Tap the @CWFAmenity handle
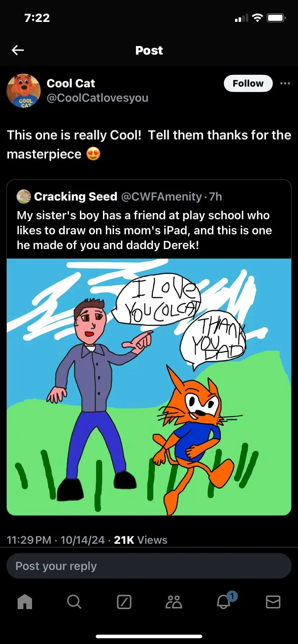298x644 pixels. click(162, 197)
